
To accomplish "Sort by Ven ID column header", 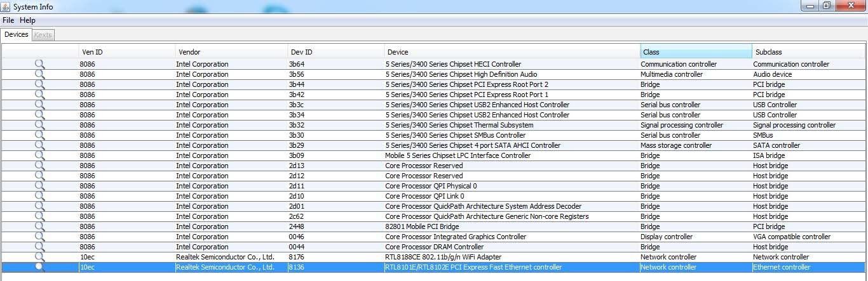I will click(126, 52).
